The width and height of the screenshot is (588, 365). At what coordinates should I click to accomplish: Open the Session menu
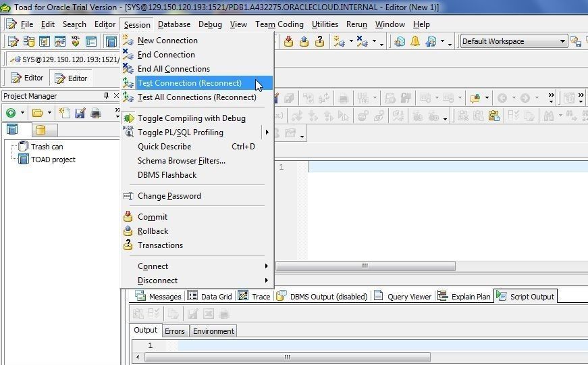[x=137, y=25]
